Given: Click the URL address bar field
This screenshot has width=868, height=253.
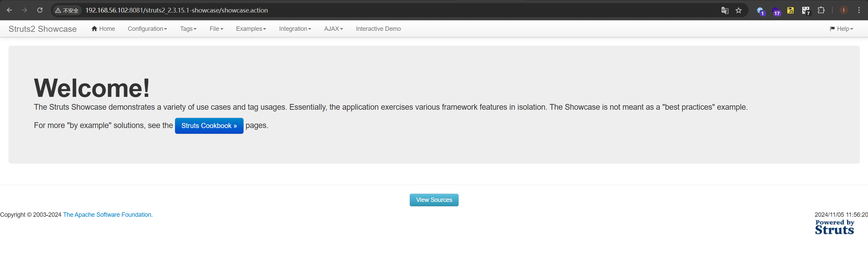Looking at the screenshot, I should point(373,10).
